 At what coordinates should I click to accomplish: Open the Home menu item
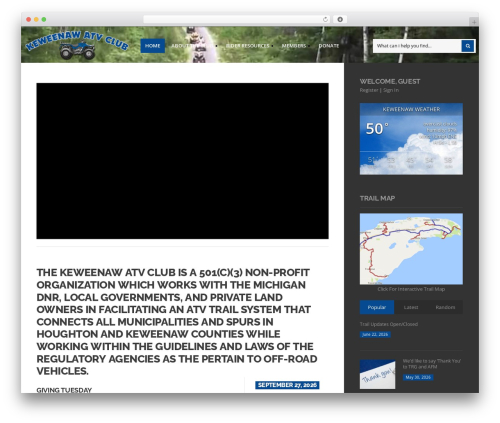(x=153, y=46)
